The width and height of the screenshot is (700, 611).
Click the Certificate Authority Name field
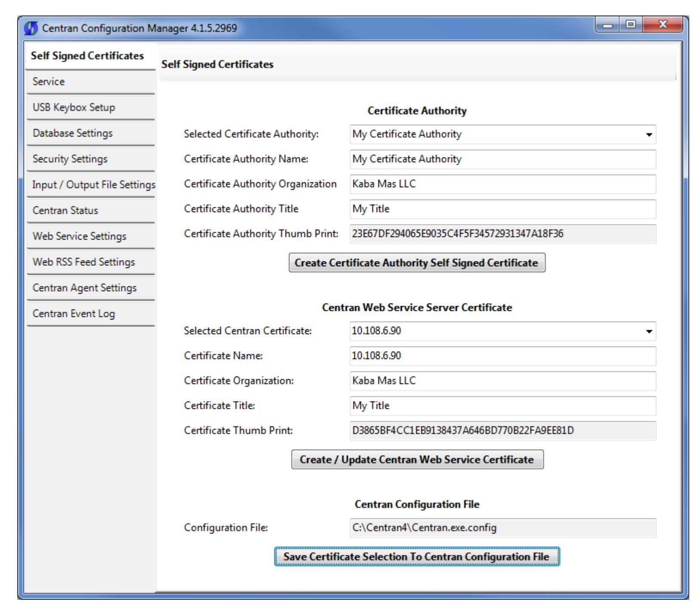point(503,159)
